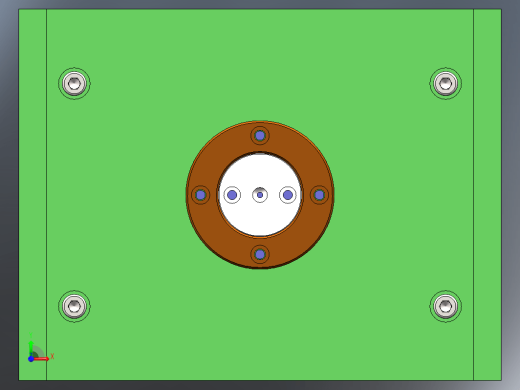Select the narrow left strip of green plate

coord(33,195)
